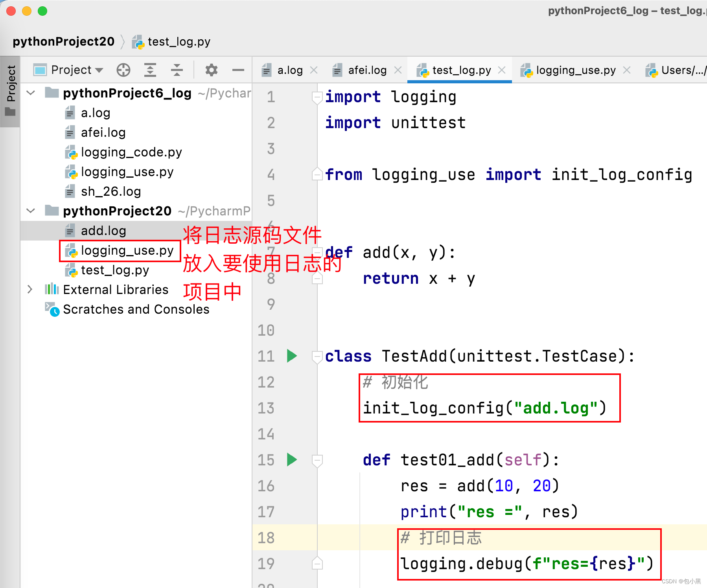Fold the TestAdd class at line 11
Screen dimensions: 707x588
(317, 356)
